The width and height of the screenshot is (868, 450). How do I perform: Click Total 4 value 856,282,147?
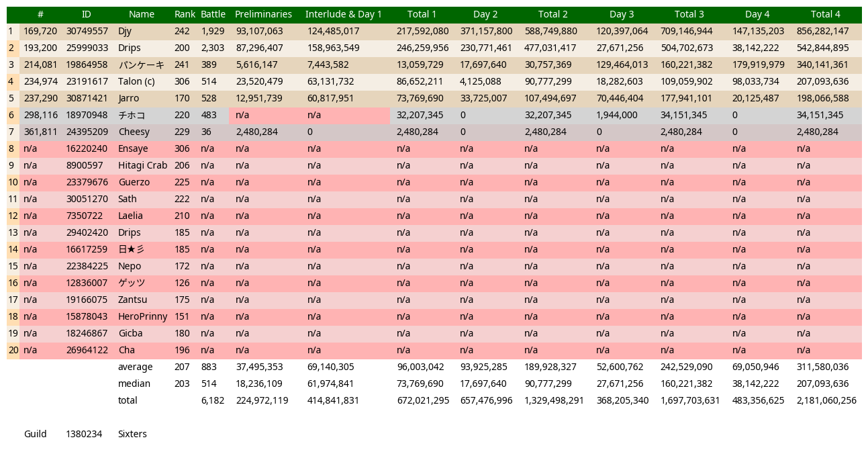[x=822, y=31]
